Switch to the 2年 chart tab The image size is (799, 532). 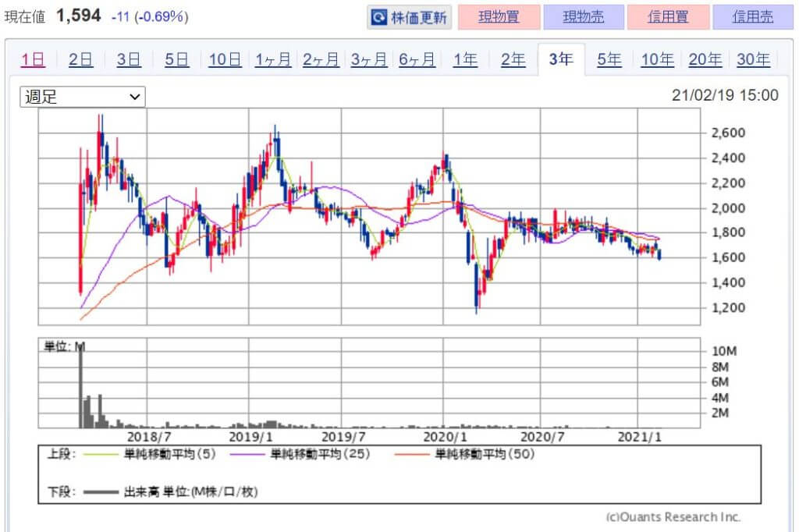(x=513, y=59)
